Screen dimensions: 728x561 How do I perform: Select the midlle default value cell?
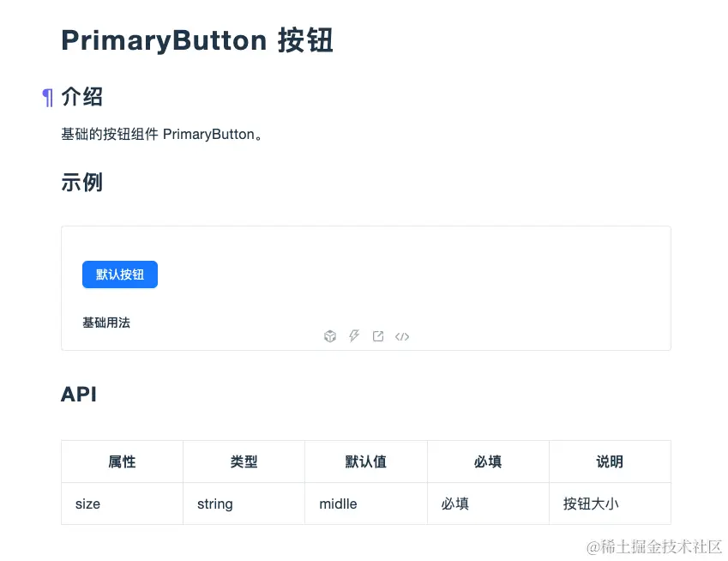(338, 504)
